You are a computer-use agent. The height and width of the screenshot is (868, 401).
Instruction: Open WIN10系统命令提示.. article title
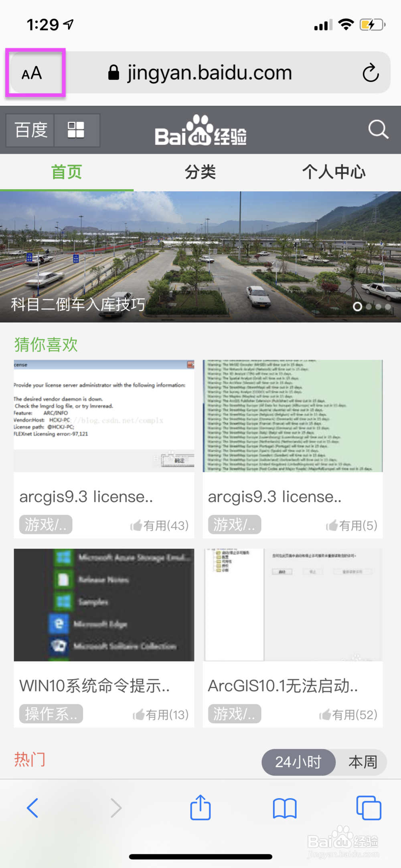[95, 686]
